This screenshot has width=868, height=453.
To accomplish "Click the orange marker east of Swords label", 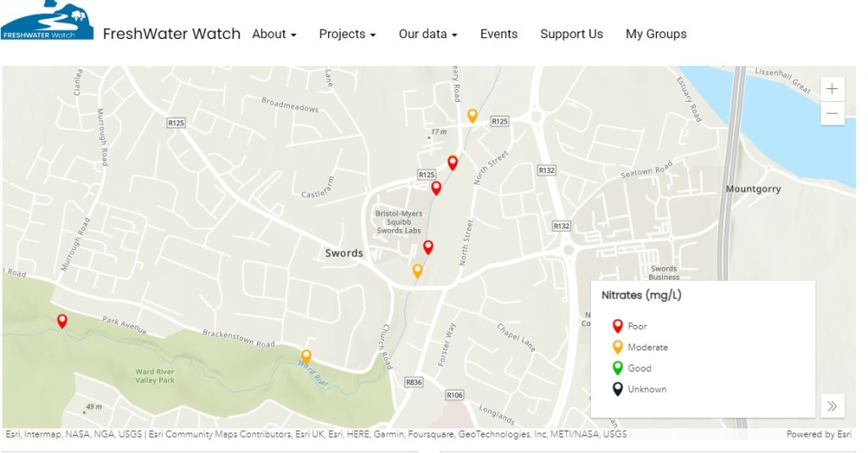I will tap(417, 271).
